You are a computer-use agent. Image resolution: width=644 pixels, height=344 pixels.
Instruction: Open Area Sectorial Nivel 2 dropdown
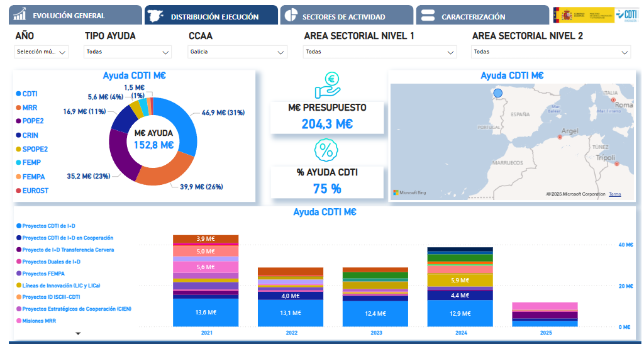[x=551, y=52]
